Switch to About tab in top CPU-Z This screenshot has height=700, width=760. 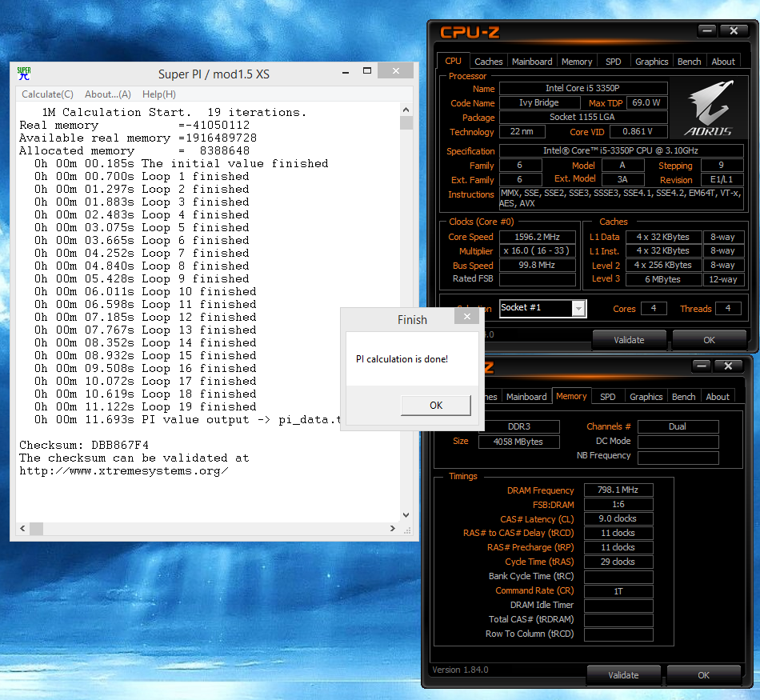tap(722, 62)
